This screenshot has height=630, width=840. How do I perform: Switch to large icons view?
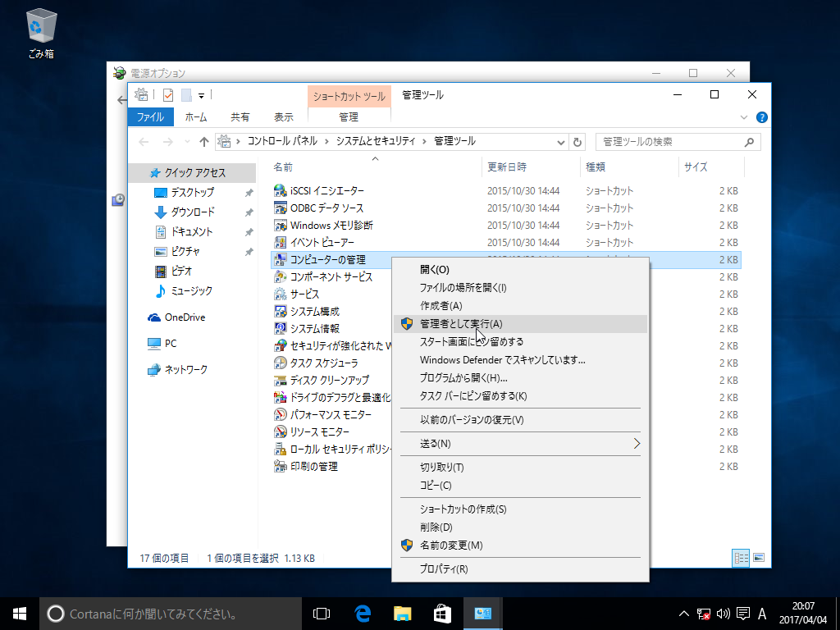pos(759,558)
